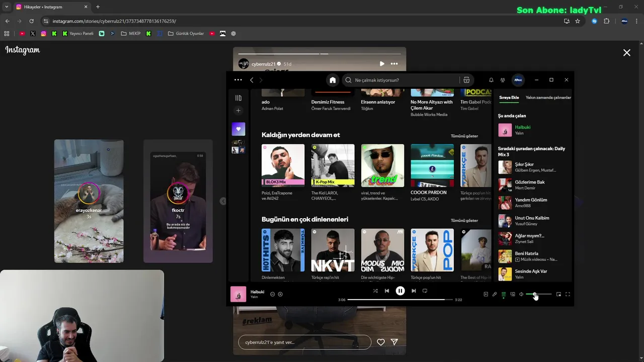
Task: Adjust the Spotify volume slider
Action: pos(539,294)
